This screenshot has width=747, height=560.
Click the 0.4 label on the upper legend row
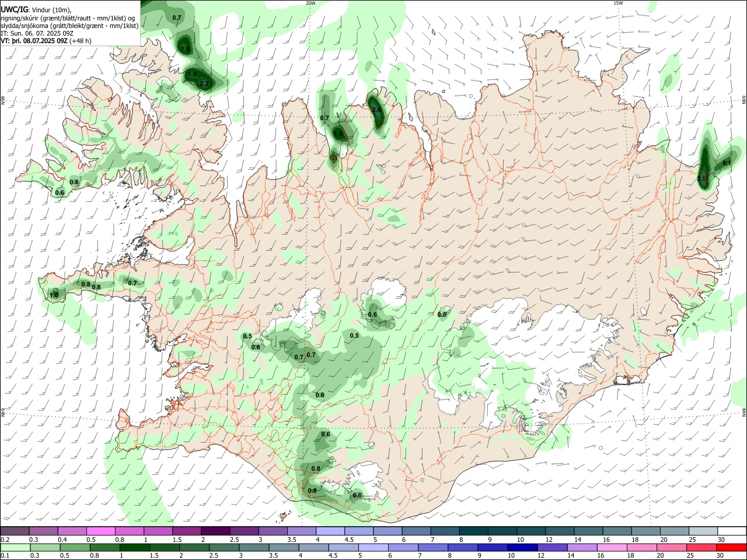(x=62, y=540)
